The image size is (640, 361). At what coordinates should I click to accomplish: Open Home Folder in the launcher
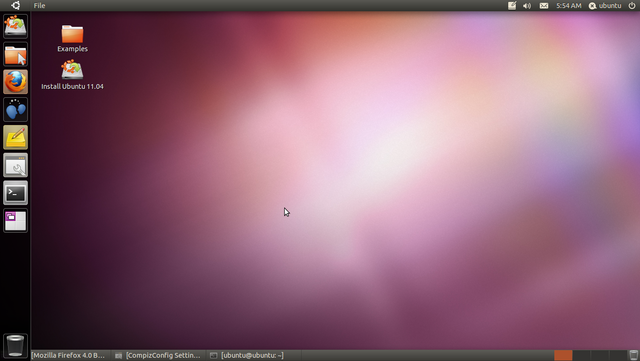pos(16,54)
